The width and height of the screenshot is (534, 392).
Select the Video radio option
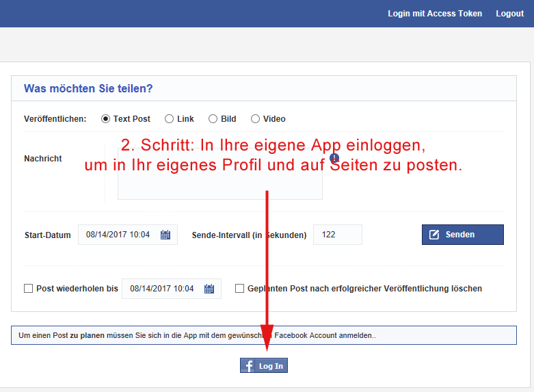256,119
